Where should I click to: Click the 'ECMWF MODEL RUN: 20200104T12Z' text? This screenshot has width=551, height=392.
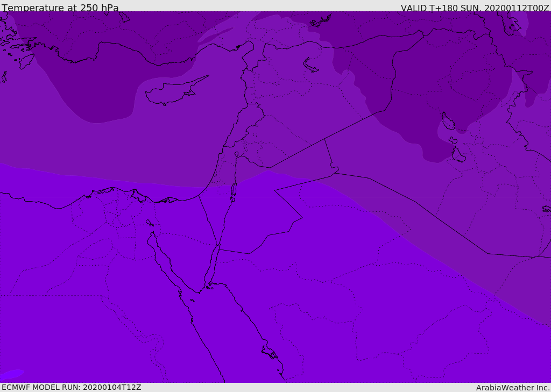click(72, 387)
